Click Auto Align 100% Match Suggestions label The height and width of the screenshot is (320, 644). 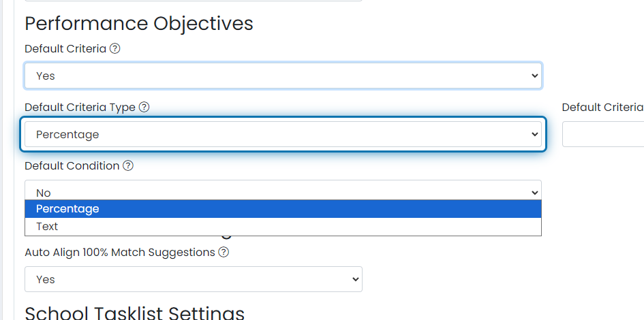pos(120,253)
